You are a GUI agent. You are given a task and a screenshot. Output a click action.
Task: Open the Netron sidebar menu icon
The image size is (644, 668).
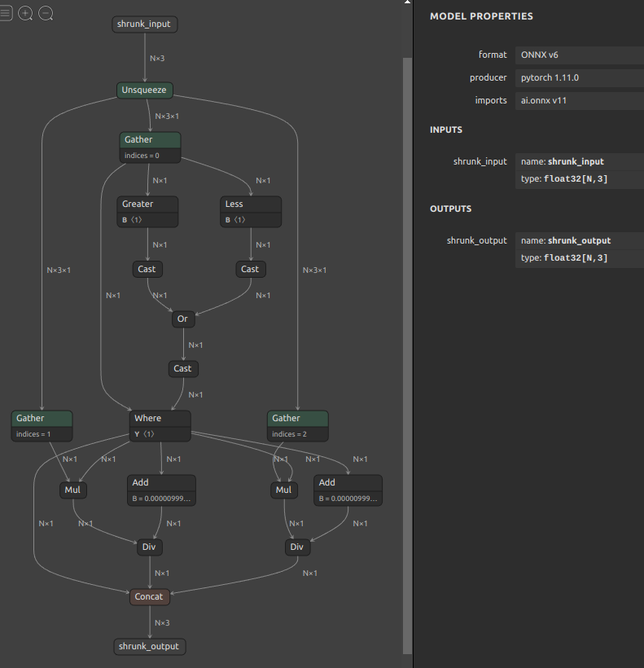[x=6, y=13]
